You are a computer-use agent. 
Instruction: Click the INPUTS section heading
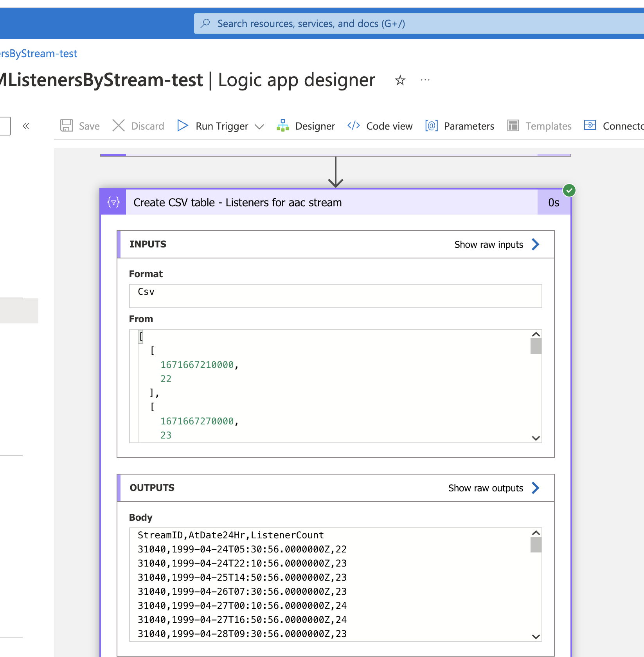click(148, 244)
